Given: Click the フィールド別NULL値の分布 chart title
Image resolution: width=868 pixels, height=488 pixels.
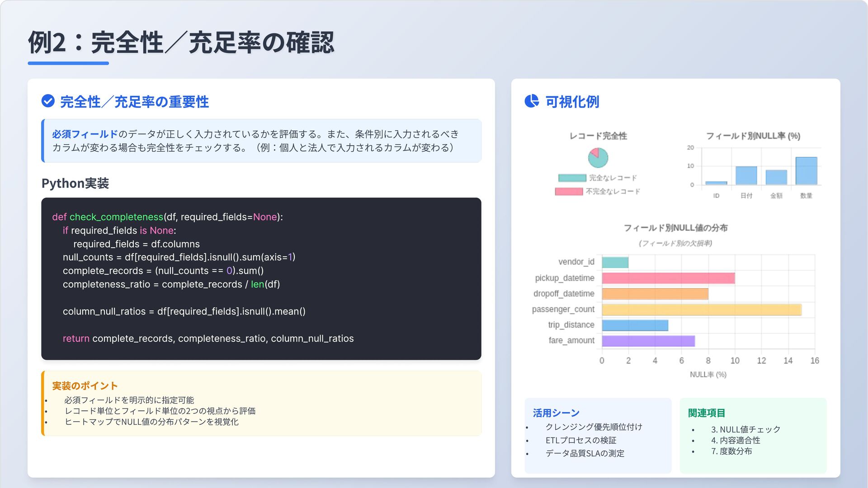Looking at the screenshot, I should click(676, 228).
